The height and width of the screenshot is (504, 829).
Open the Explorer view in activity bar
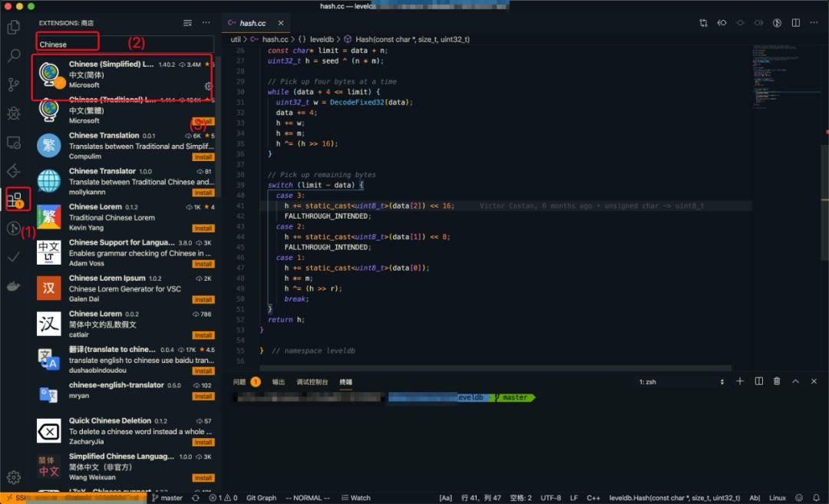[14, 26]
